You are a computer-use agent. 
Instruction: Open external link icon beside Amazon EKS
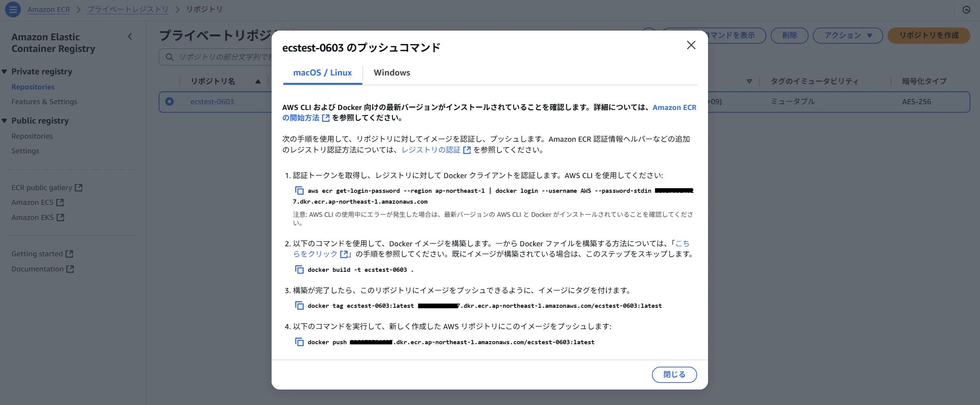pos(60,218)
